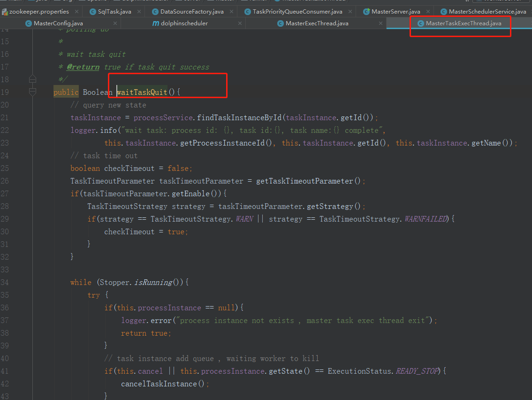Click line number 34 in gutter
Screen dimensions: 532x400
click(5, 282)
